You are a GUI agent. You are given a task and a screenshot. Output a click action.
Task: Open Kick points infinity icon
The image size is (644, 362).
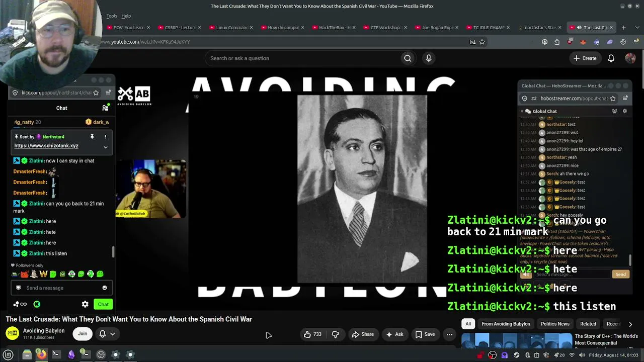pyautogui.click(x=20, y=304)
